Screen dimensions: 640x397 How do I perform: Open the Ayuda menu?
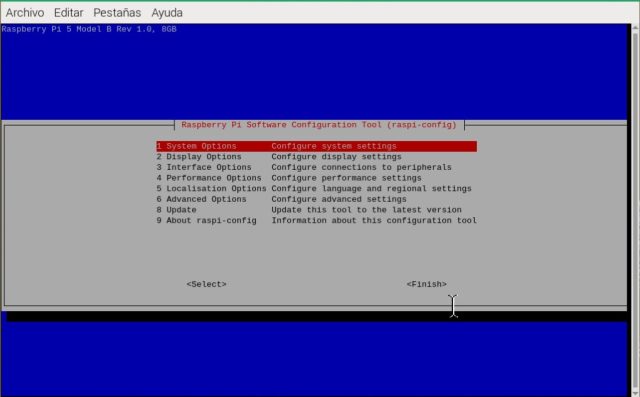(x=167, y=13)
